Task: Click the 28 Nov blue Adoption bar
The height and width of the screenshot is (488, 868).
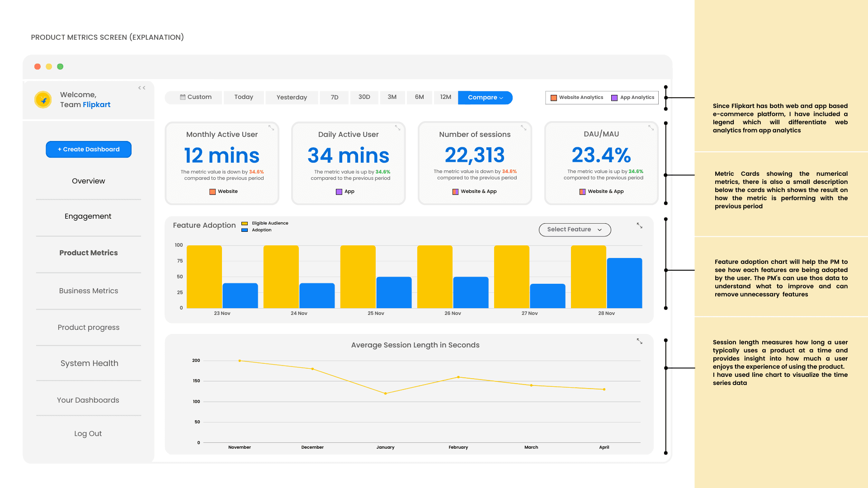Action: point(624,283)
